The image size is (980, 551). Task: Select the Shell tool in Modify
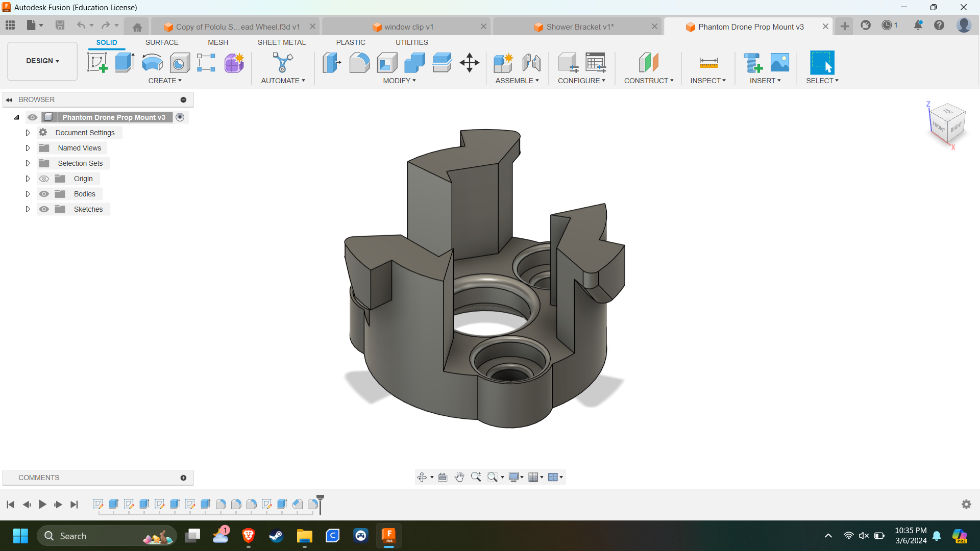point(387,63)
